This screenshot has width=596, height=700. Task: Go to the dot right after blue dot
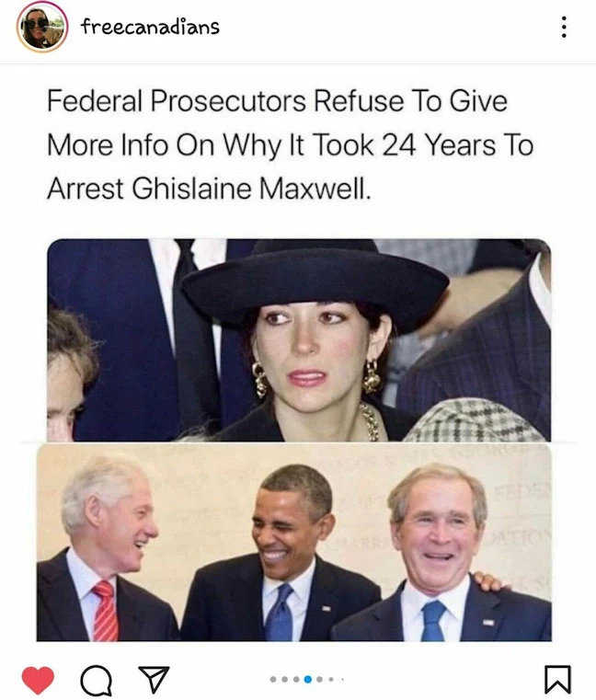click(x=319, y=680)
